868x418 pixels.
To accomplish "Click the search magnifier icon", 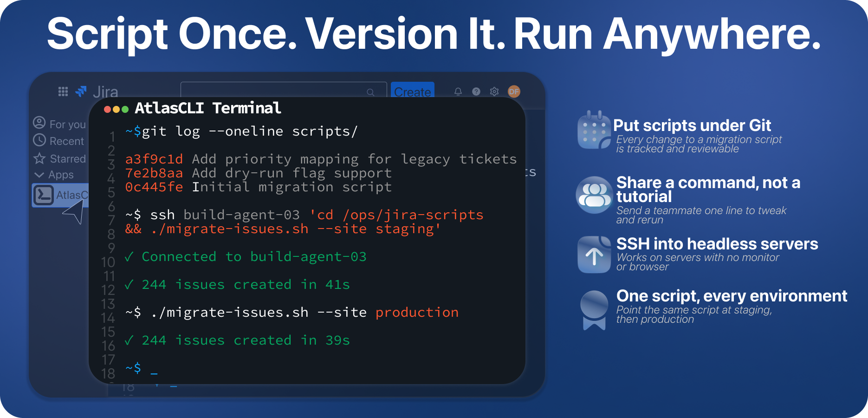I will (370, 92).
